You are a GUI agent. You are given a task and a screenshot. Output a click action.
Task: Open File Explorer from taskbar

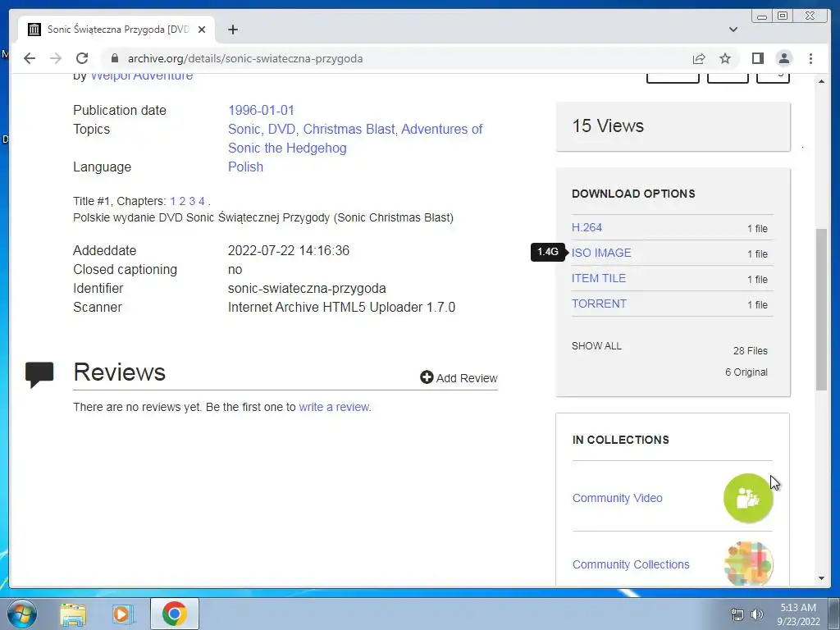(73, 614)
